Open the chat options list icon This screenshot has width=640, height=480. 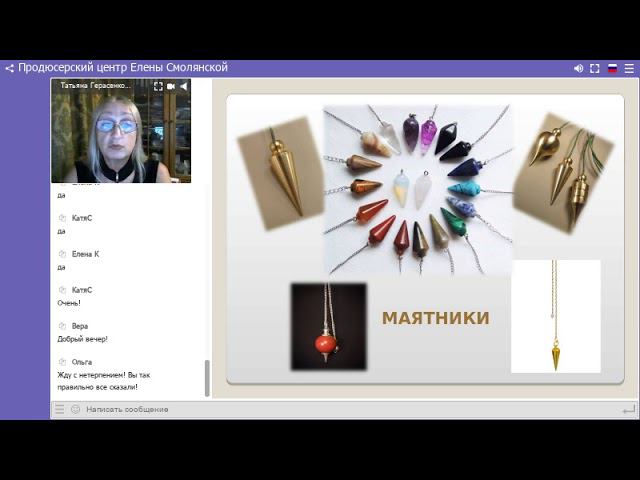(x=60, y=409)
